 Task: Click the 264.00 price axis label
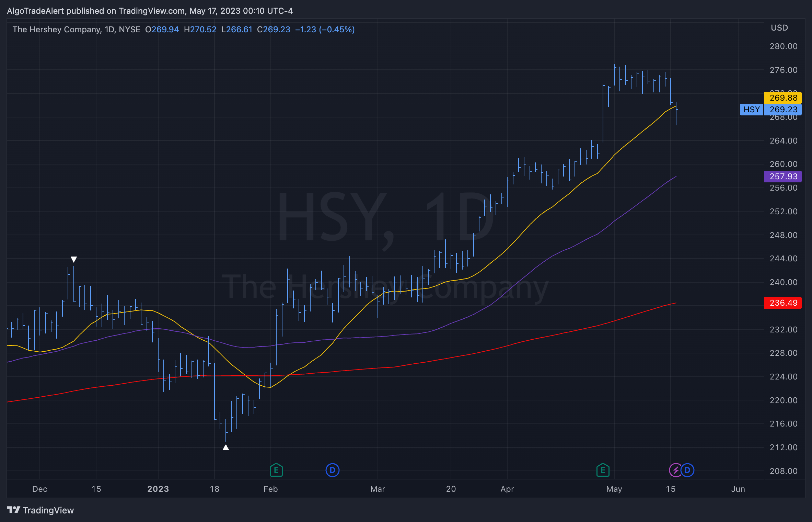pyautogui.click(x=784, y=141)
